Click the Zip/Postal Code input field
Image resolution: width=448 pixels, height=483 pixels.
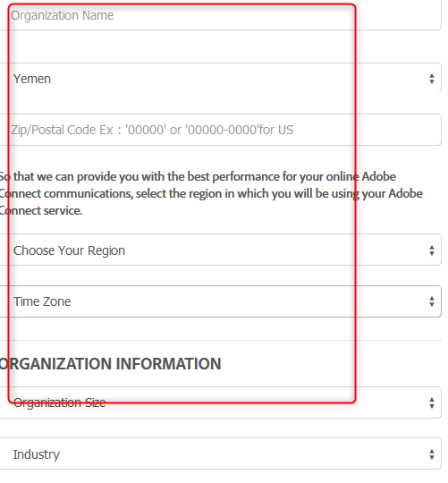tap(220, 130)
